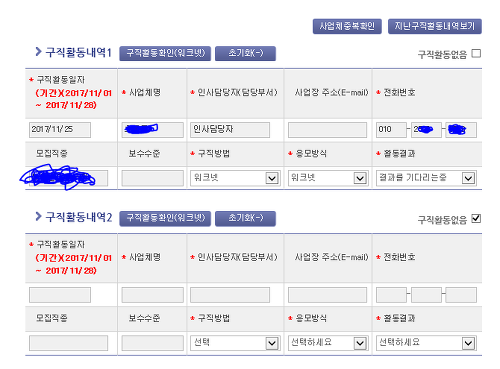Expand section 2 활동결과 dropdown 선택하세요
Viewport: 500px width, 369px height.
426,343
